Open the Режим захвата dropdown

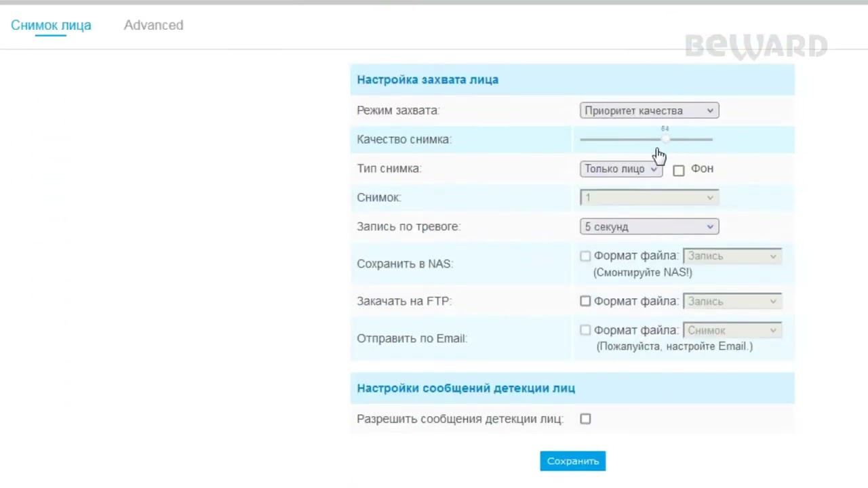pyautogui.click(x=650, y=110)
